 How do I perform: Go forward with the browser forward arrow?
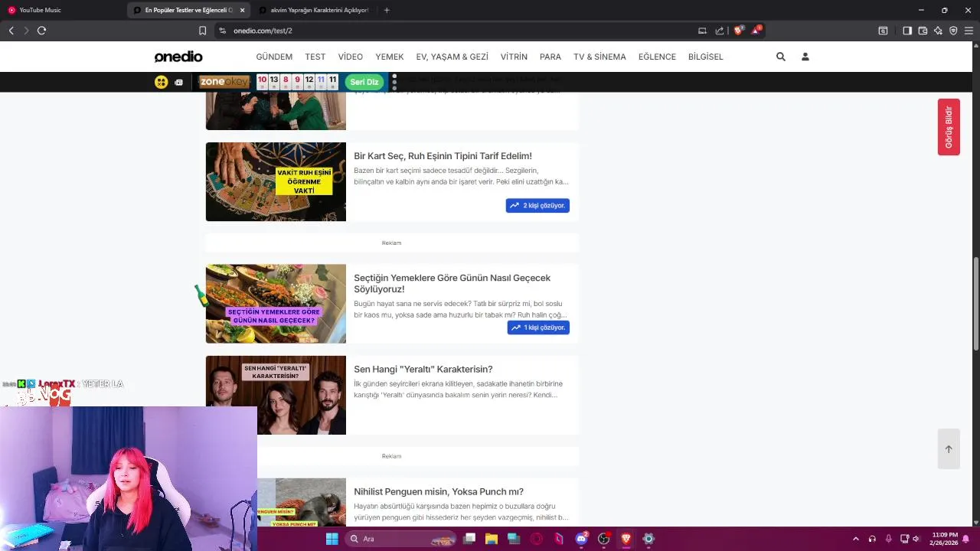click(26, 31)
